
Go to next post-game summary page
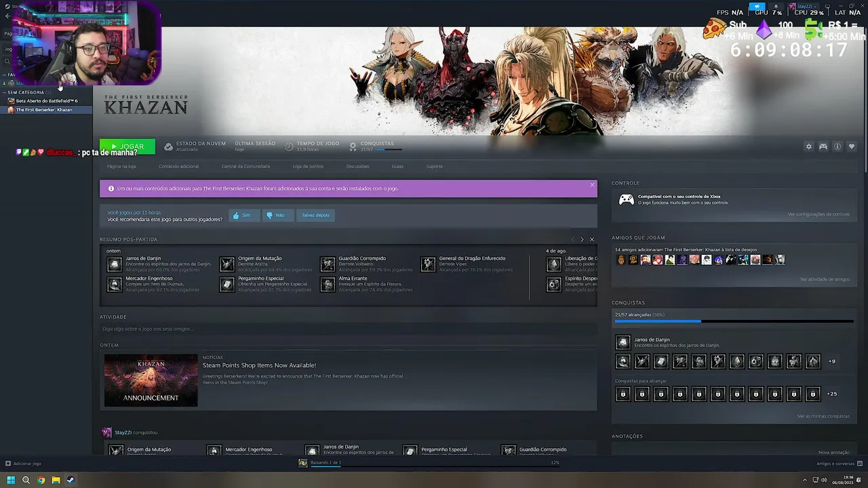(581, 239)
